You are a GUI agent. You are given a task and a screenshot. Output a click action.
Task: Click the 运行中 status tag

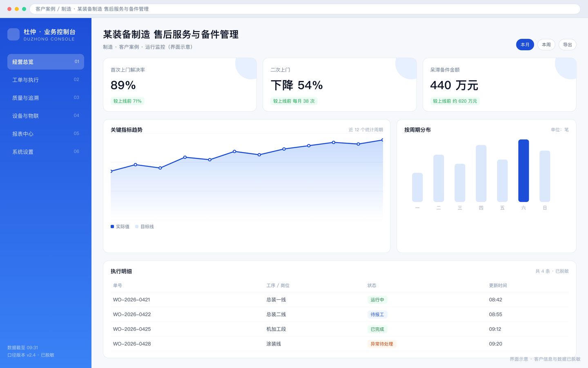(377, 300)
